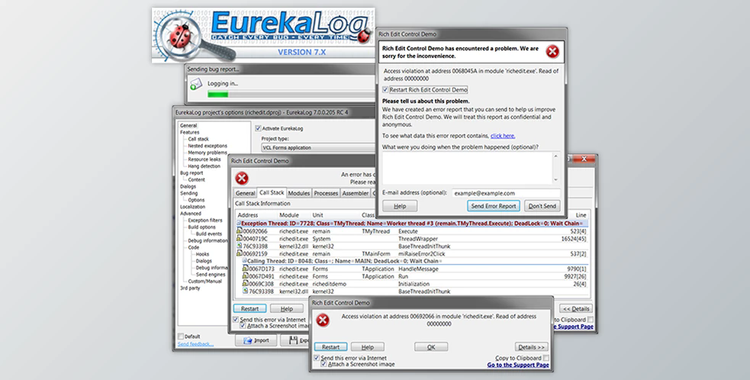Click Help in the error report dialog

(400, 206)
